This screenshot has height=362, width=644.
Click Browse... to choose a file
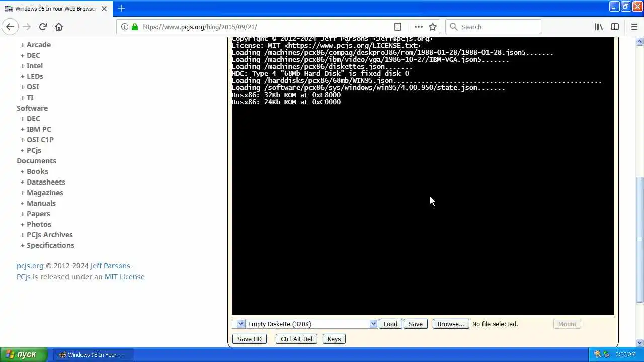click(451, 324)
